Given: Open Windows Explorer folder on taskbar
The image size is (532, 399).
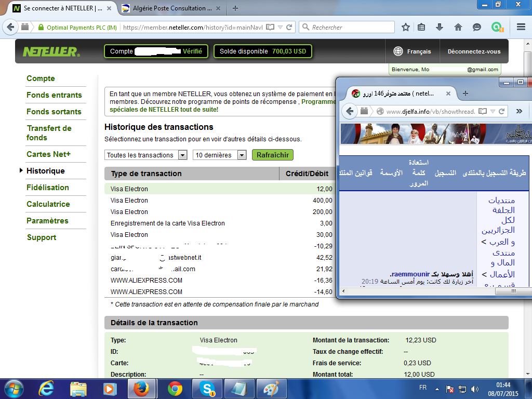Looking at the screenshot, I should tap(78, 389).
